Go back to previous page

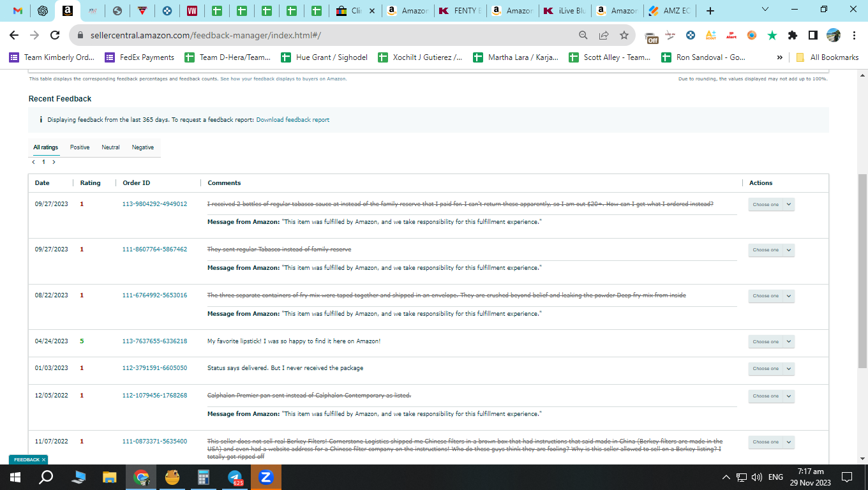tap(14, 35)
